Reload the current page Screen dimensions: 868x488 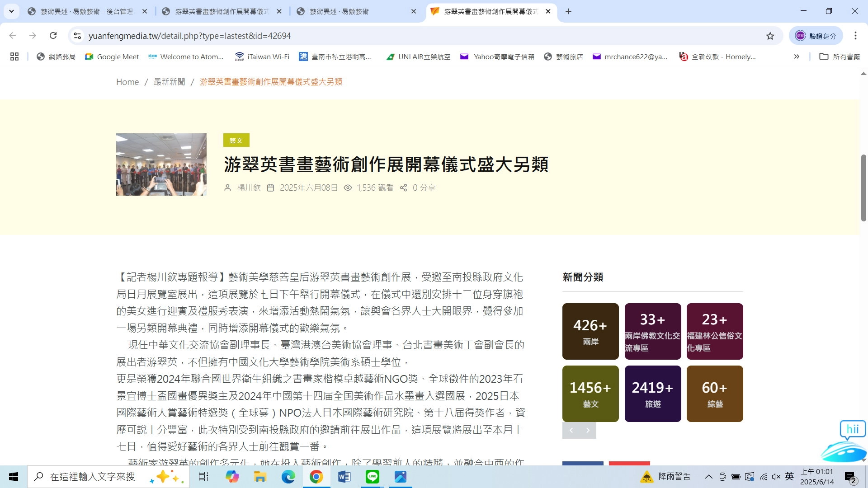53,36
